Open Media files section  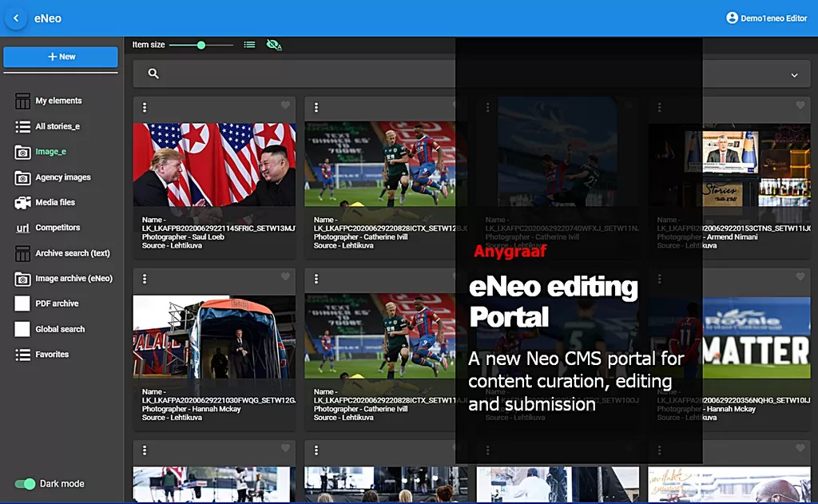click(x=55, y=202)
